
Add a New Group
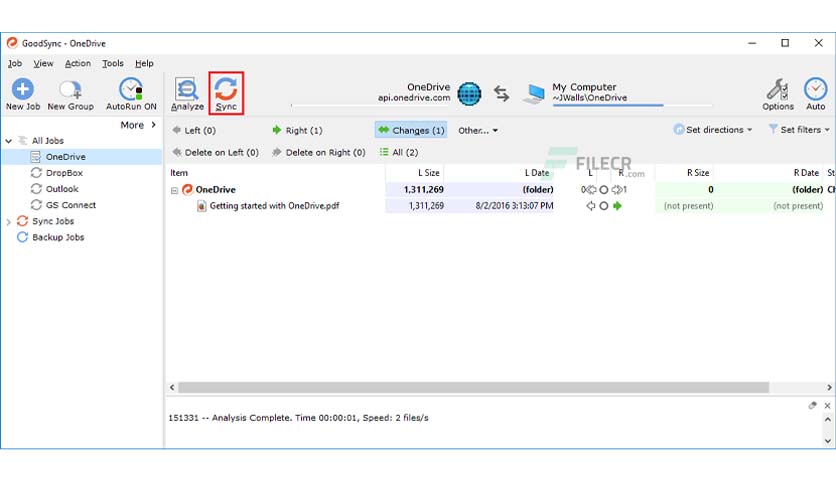(x=70, y=95)
